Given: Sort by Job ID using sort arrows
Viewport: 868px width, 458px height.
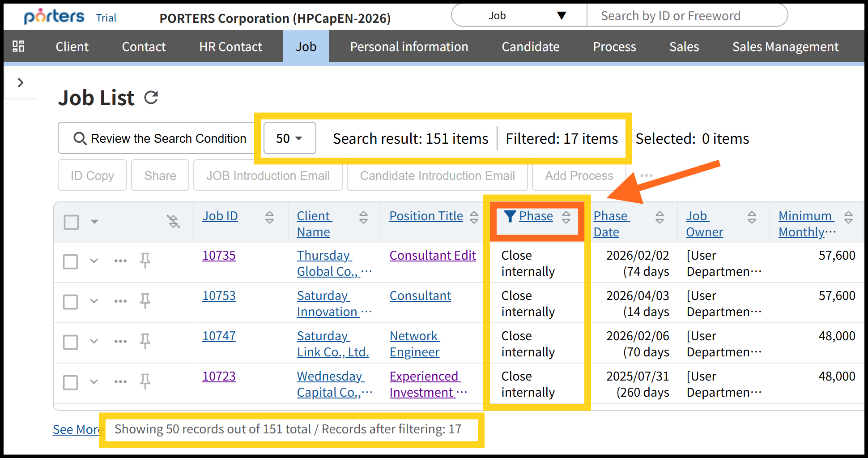Looking at the screenshot, I should coord(269,217).
